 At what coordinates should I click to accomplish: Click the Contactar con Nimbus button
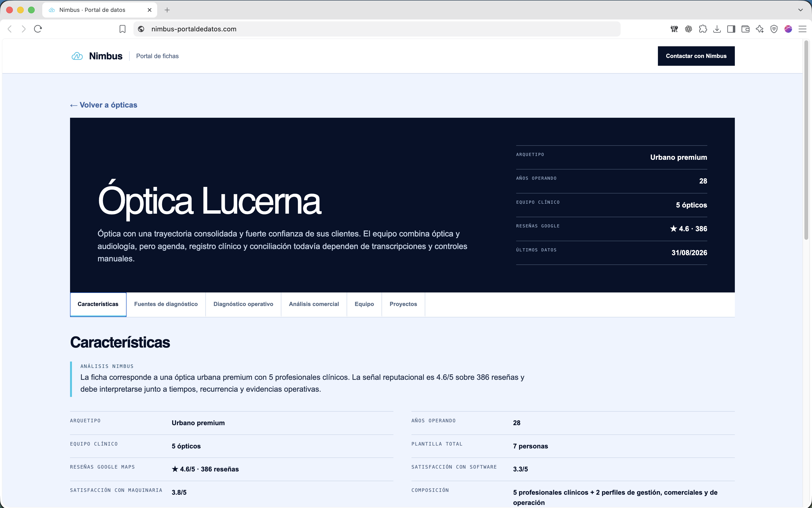coord(696,56)
